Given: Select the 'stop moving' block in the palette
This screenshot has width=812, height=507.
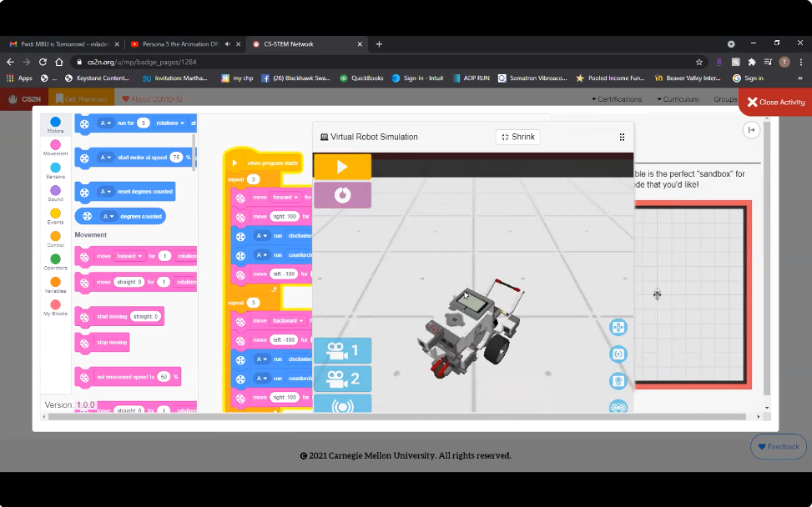Looking at the screenshot, I should pos(102,343).
